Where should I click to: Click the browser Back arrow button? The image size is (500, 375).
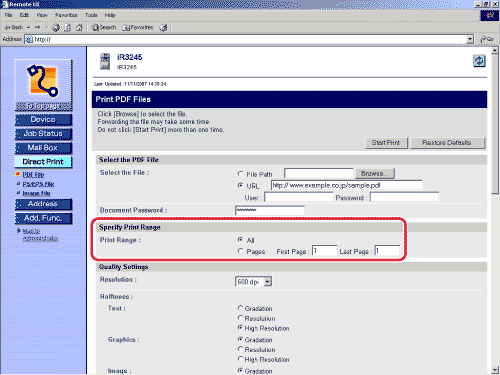tap(13, 27)
